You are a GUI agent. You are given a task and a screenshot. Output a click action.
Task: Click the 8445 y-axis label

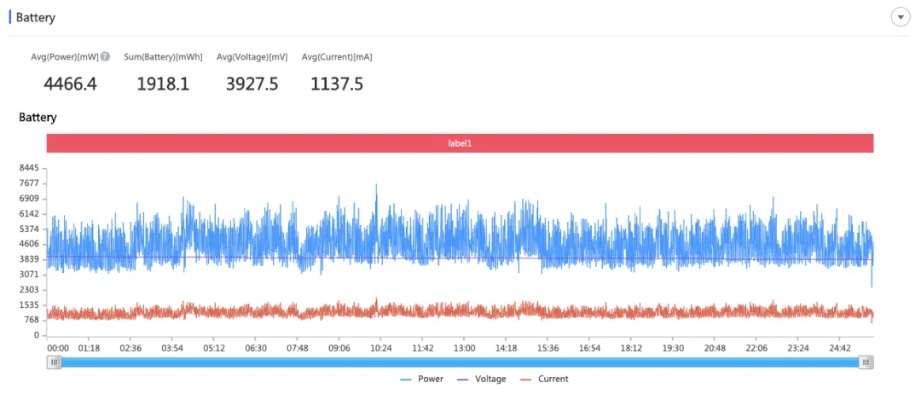[x=28, y=168]
